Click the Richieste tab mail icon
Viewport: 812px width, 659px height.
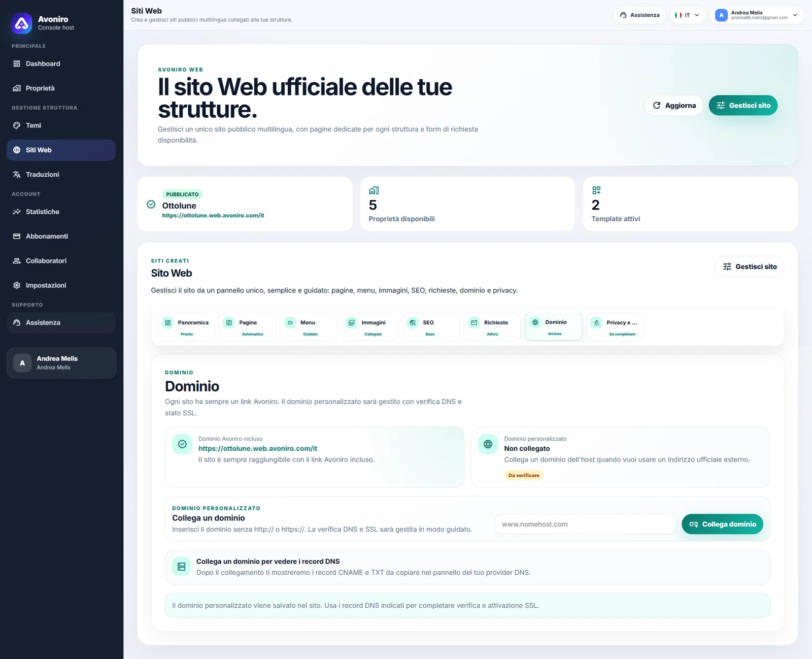[474, 322]
